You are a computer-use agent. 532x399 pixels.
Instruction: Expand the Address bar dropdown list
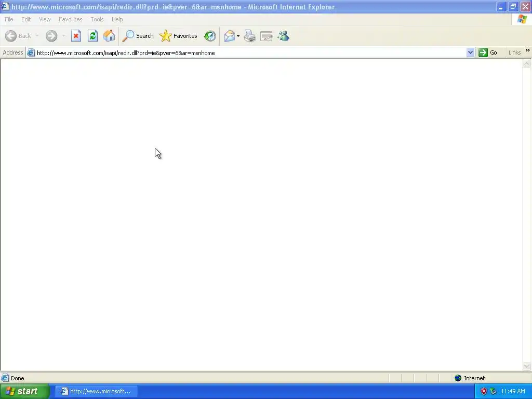click(x=470, y=52)
